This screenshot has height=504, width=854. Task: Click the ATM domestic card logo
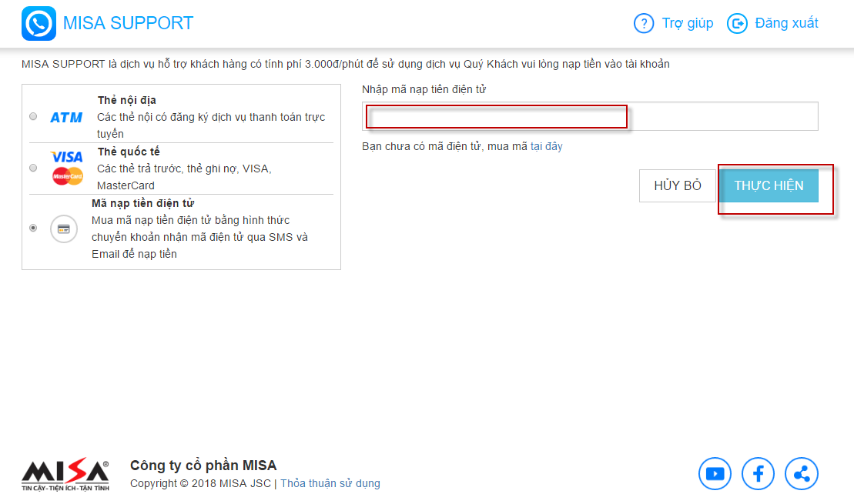pos(66,117)
